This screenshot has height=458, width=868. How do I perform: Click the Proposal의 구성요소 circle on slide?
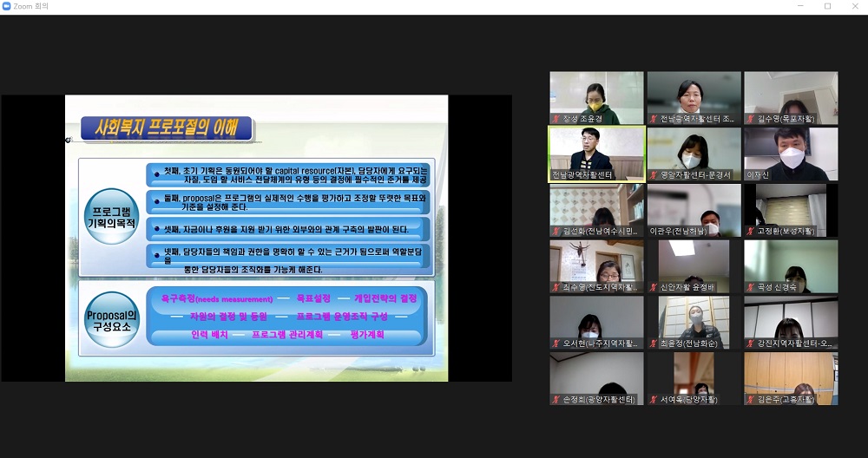(x=112, y=319)
